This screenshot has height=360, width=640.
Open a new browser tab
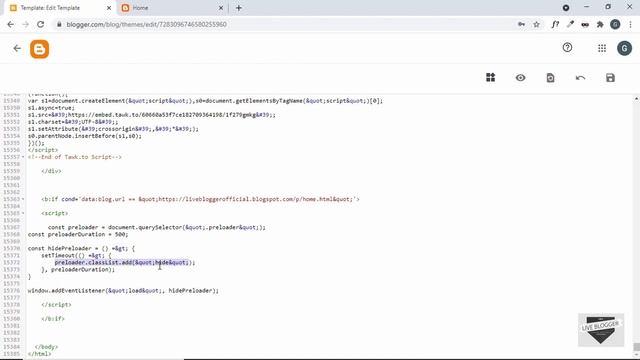pos(239,8)
